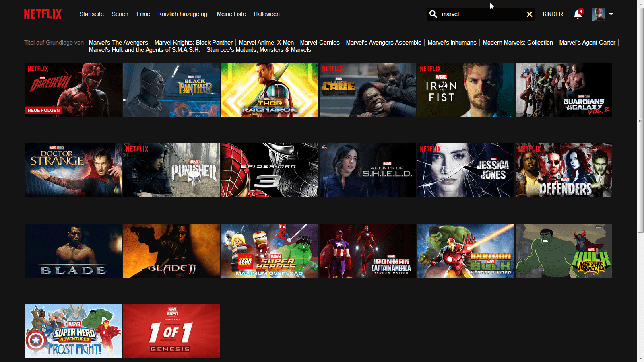This screenshot has height=362, width=644.
Task: Open the Thor Ragnarok thumbnail
Action: pos(270,90)
